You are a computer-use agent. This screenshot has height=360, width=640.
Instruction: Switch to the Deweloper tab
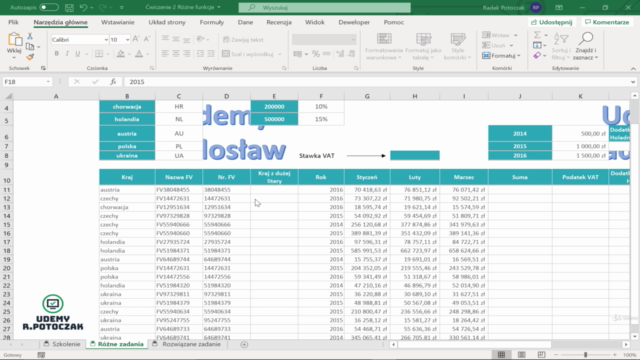coord(354,22)
